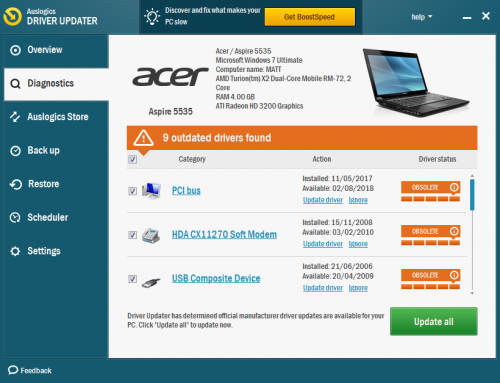The height and width of the screenshot is (383, 500).
Task: Click the Auslogics Driver Updater logo icon
Action: click(12, 16)
